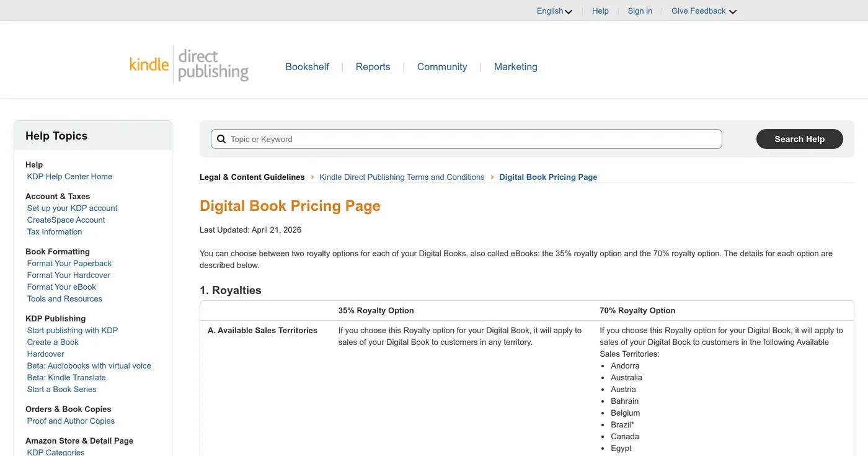868x456 pixels.
Task: Click the Sign in link
Action: [x=640, y=11]
